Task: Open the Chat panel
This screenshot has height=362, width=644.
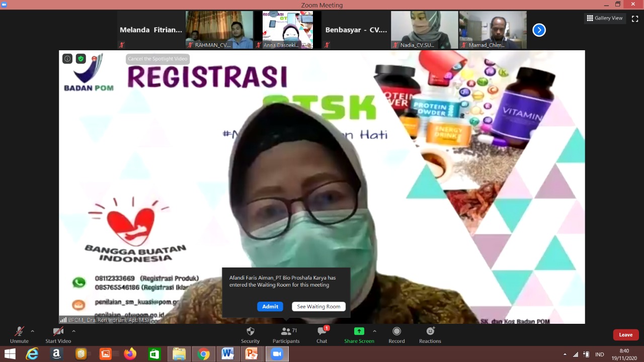Action: (x=322, y=331)
